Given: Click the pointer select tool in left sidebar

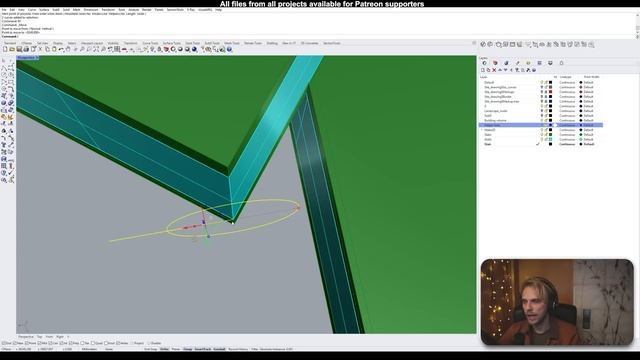Looking at the screenshot, I should coord(4,60).
